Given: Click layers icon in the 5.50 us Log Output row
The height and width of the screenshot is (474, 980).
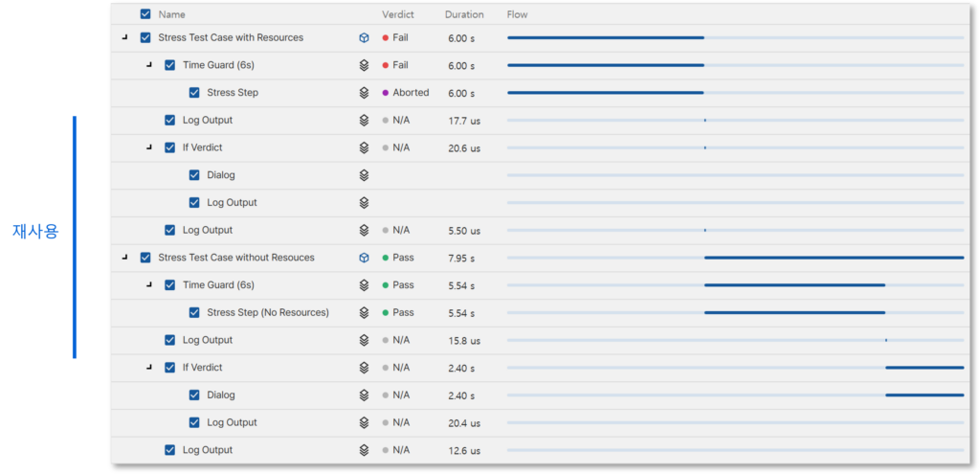Looking at the screenshot, I should click(x=364, y=230).
